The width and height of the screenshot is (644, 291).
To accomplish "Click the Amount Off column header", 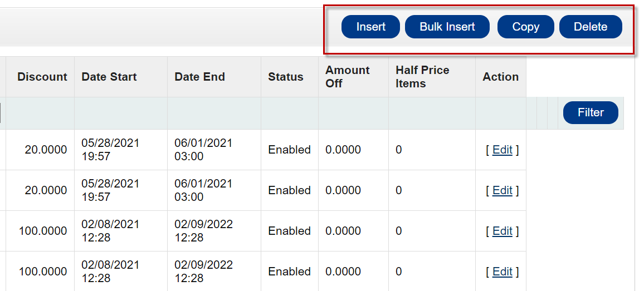I will click(x=348, y=77).
